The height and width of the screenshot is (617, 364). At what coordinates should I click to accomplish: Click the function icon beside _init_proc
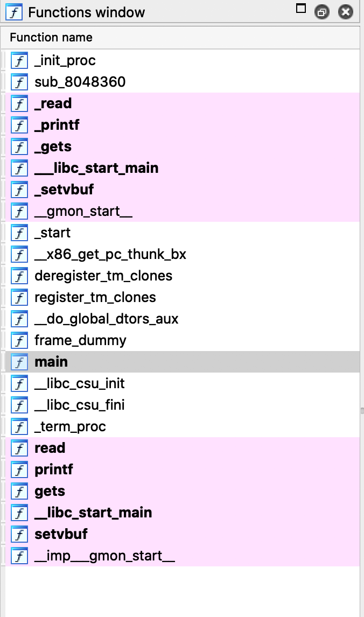[x=19, y=61]
